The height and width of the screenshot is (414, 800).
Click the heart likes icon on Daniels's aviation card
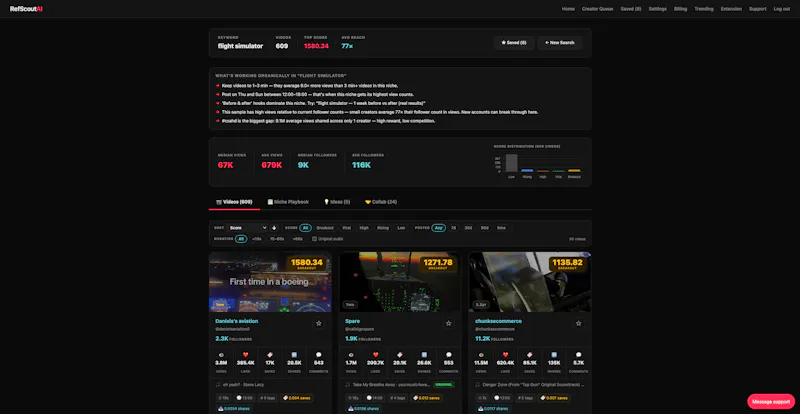pyautogui.click(x=245, y=355)
